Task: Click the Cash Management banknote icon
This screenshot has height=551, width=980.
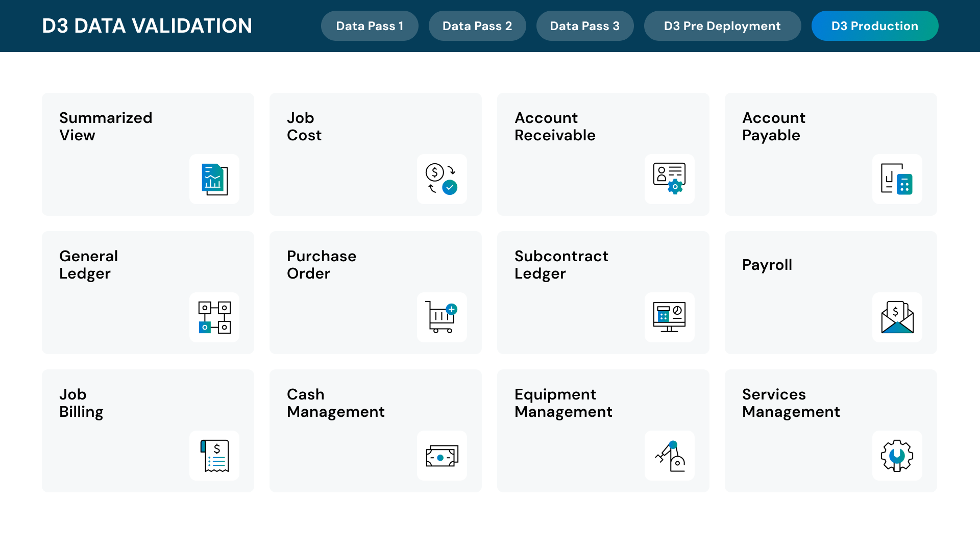Action: 442,456
